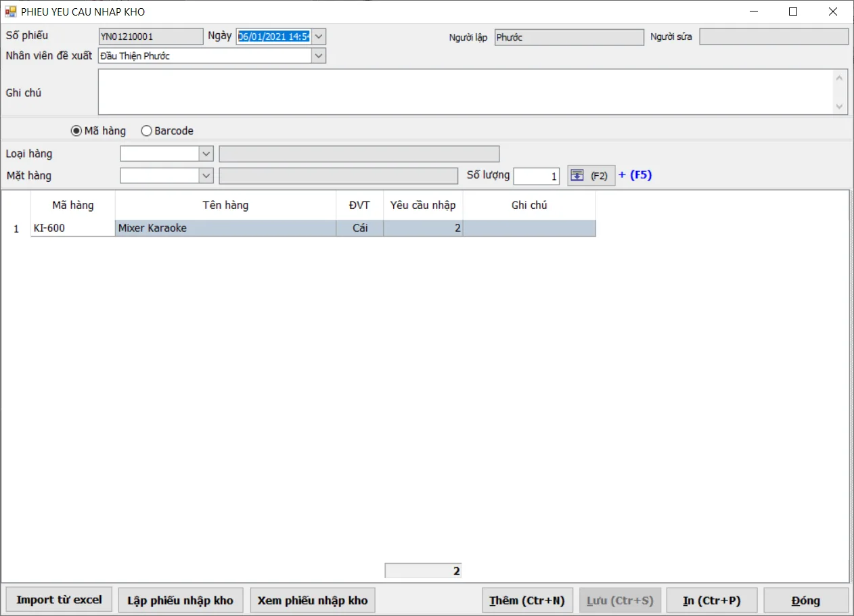Click the F2 item list icon button
This screenshot has width=854, height=616.
coord(591,176)
